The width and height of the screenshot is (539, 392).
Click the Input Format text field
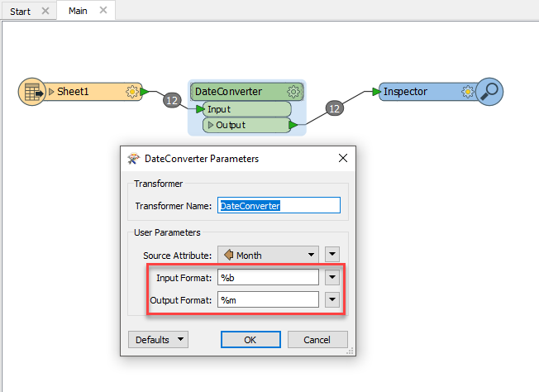point(268,278)
